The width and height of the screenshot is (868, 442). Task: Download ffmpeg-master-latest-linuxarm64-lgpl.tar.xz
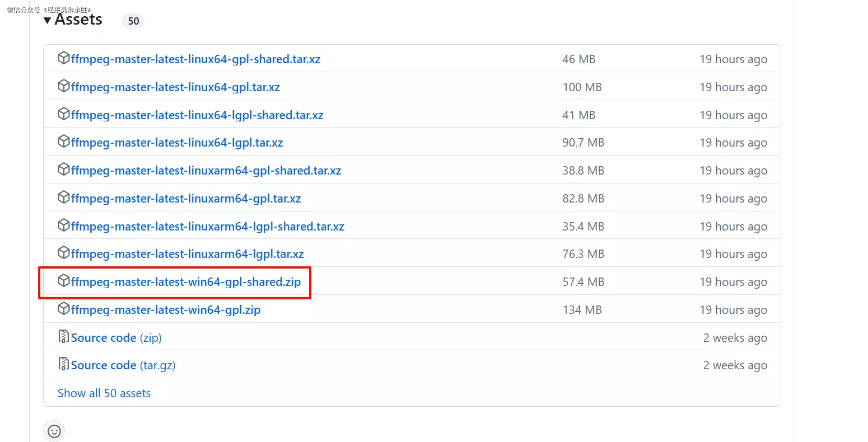[188, 254]
